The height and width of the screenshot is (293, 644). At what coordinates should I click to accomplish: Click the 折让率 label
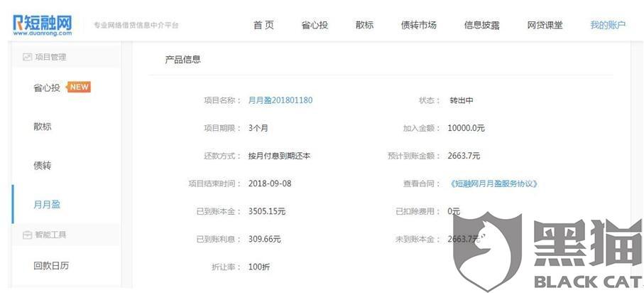(x=226, y=267)
